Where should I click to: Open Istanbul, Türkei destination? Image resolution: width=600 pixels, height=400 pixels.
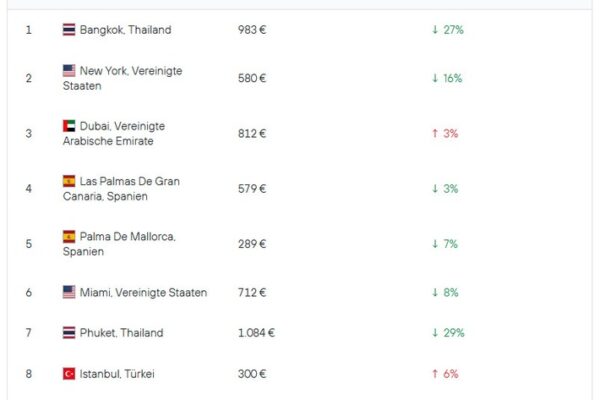tap(117, 374)
